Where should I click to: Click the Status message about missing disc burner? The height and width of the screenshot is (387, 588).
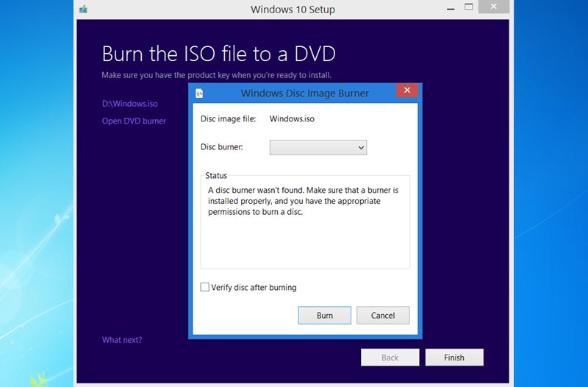(303, 201)
